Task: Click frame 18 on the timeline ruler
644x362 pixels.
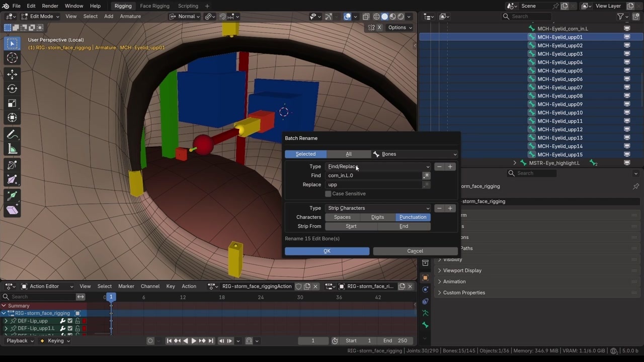Action: point(222,297)
